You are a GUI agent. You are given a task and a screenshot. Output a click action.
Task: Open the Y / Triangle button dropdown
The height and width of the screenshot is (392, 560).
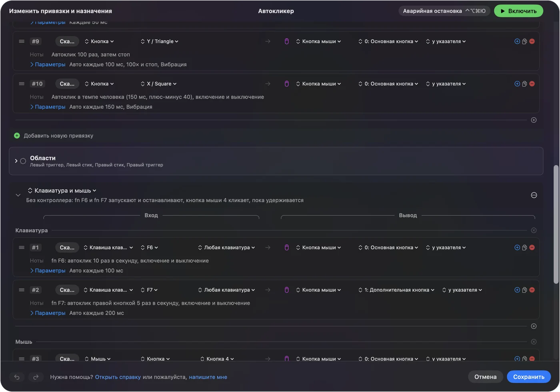coord(160,42)
